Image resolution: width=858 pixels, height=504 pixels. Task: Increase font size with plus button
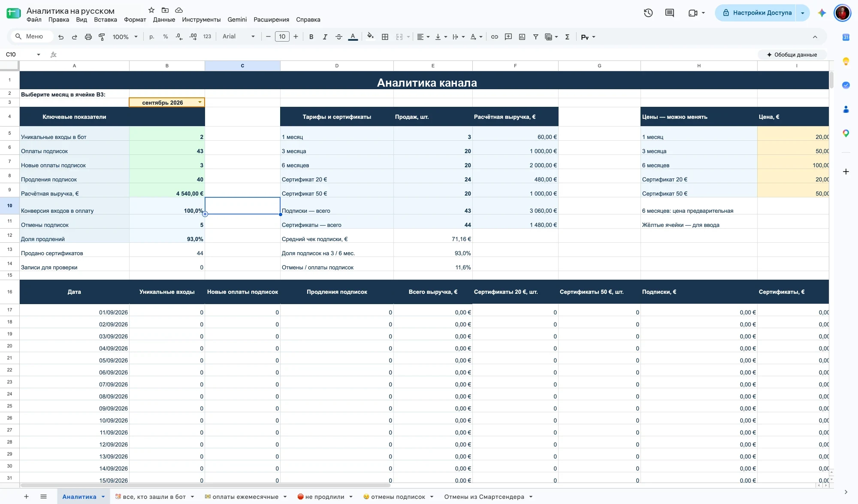[296, 37]
